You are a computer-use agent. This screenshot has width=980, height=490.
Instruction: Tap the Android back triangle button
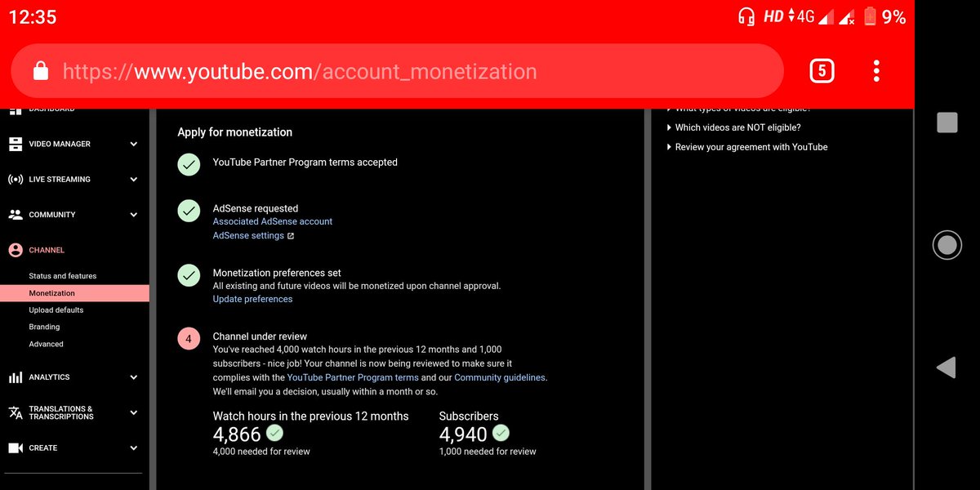pos(947,367)
